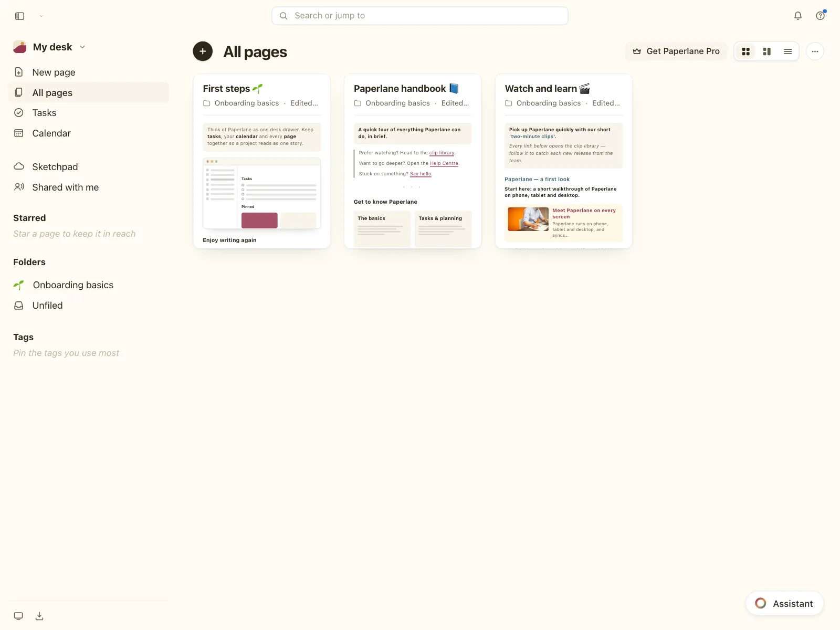Open Sketchpad in the sidebar
Viewport: 840px width, 630px height.
click(89, 167)
